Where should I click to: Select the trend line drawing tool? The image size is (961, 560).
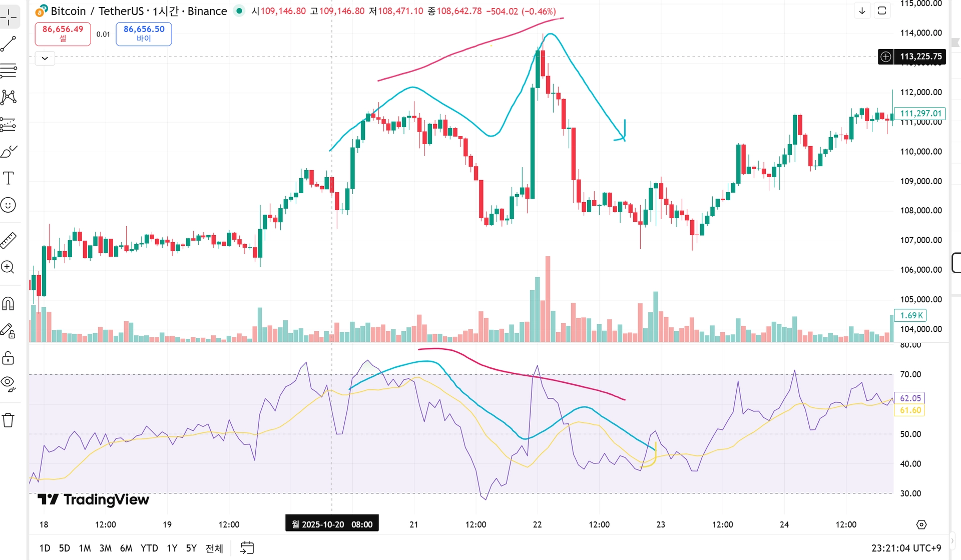[9, 44]
